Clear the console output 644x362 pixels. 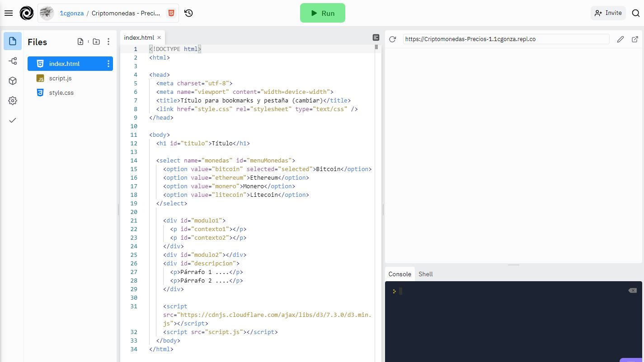click(x=632, y=291)
